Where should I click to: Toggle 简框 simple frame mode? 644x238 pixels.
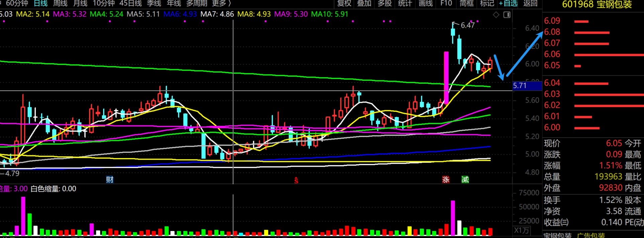(466, 4)
